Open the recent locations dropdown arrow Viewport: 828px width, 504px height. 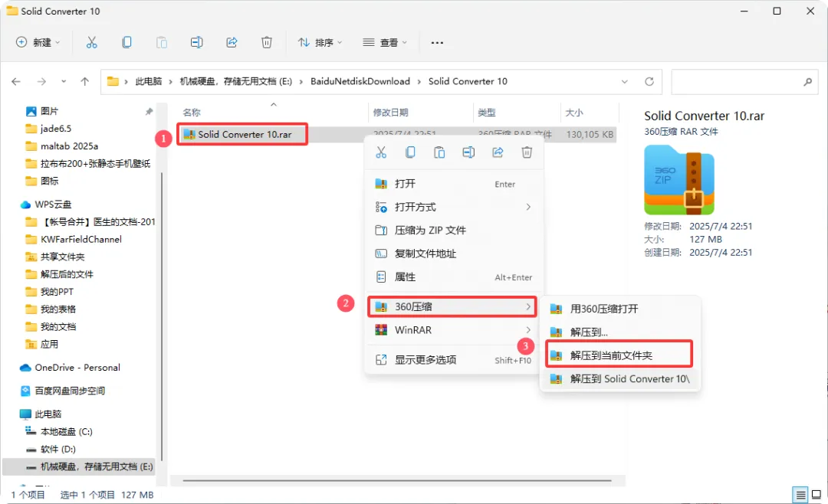pyautogui.click(x=64, y=81)
